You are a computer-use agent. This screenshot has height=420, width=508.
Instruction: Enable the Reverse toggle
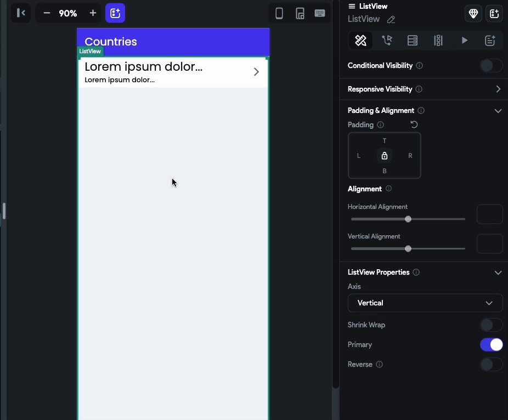[491, 364]
